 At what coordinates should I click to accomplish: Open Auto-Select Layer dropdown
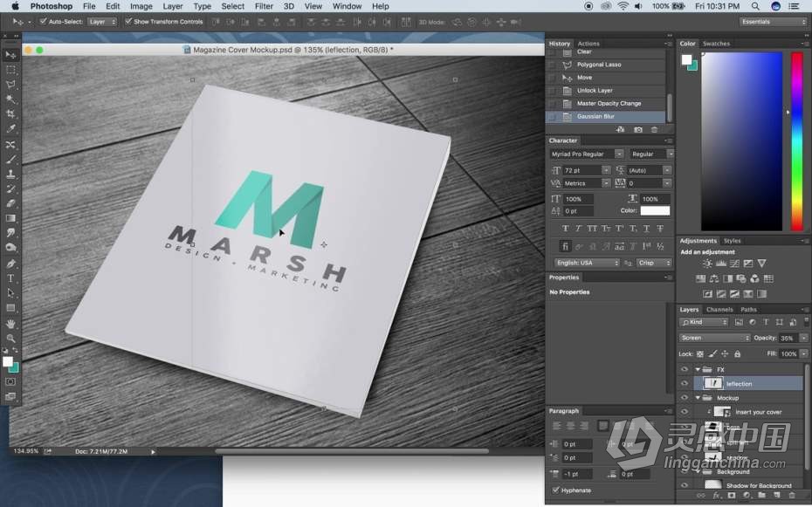tap(102, 22)
